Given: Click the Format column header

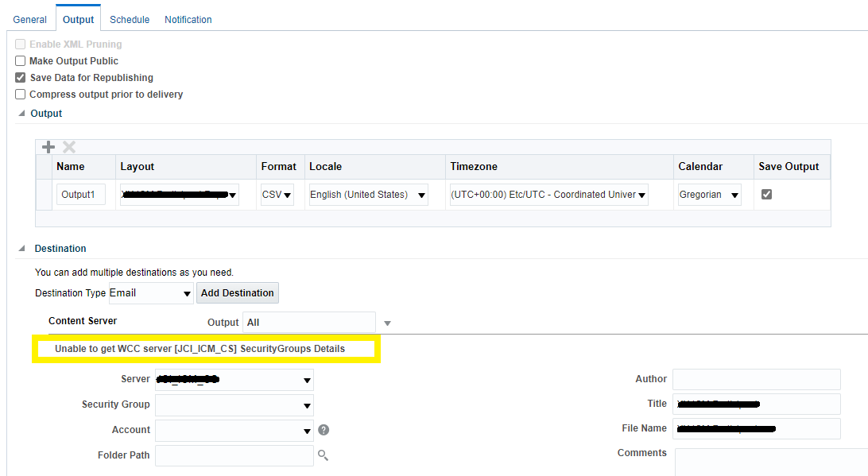Looking at the screenshot, I should pos(281,167).
